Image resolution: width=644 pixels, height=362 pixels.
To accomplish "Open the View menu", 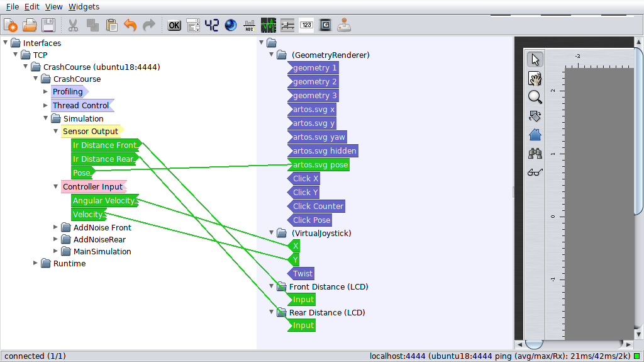I will tap(54, 6).
